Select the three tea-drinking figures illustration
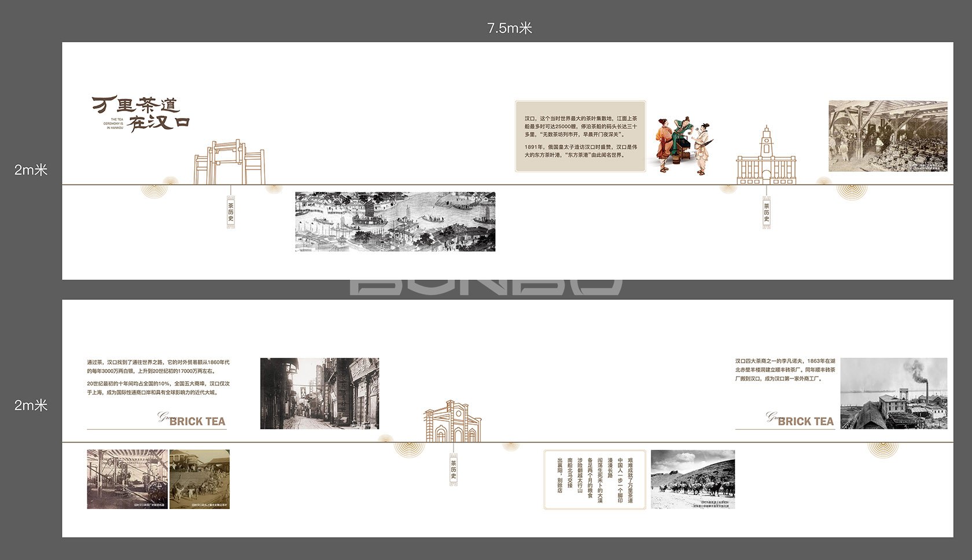 (x=683, y=145)
